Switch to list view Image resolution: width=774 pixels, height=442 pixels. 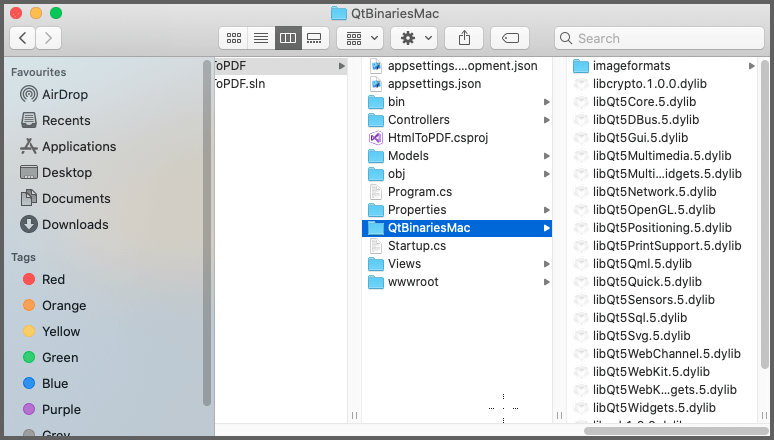pyautogui.click(x=261, y=38)
